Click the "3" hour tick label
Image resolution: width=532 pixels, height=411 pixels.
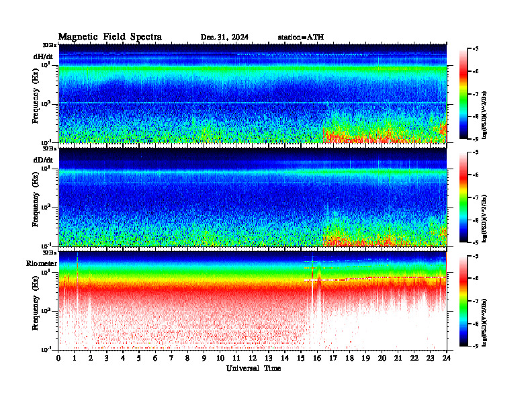107,358
